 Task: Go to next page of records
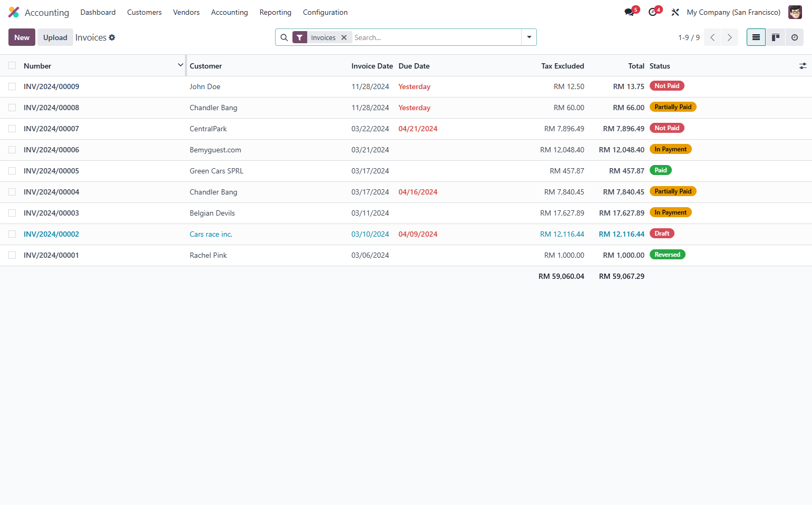[729, 37]
